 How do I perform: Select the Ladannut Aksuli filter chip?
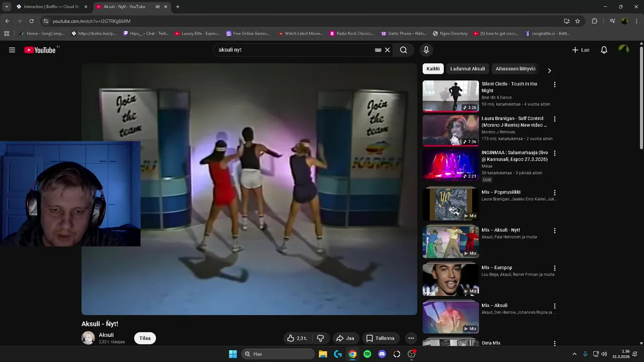point(467,69)
